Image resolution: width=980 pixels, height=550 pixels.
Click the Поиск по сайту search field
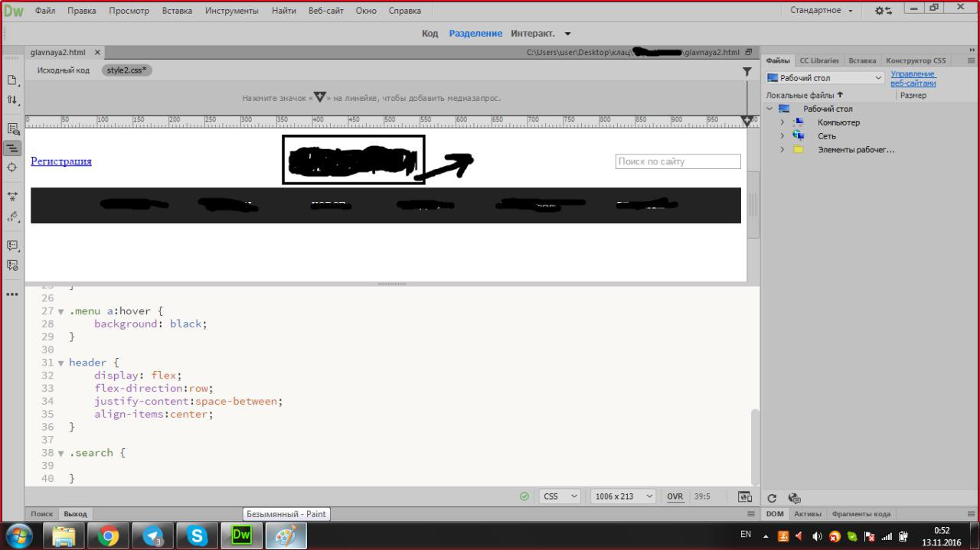(x=678, y=161)
